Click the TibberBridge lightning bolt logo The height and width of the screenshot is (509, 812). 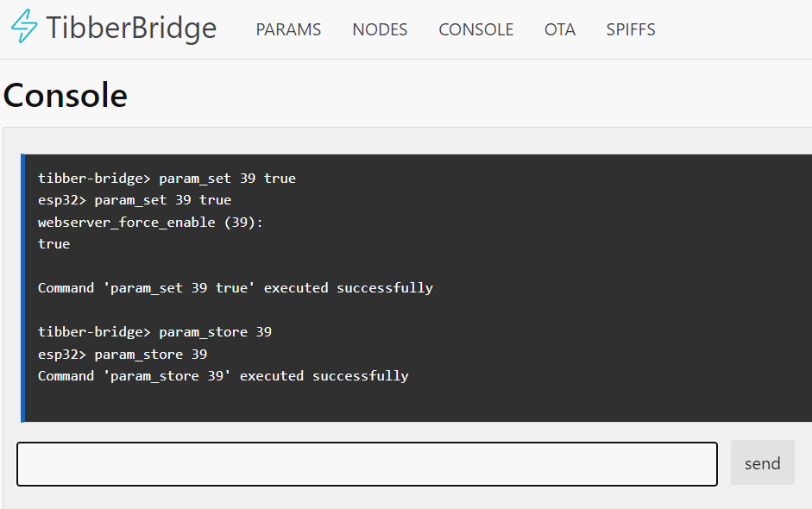click(24, 26)
